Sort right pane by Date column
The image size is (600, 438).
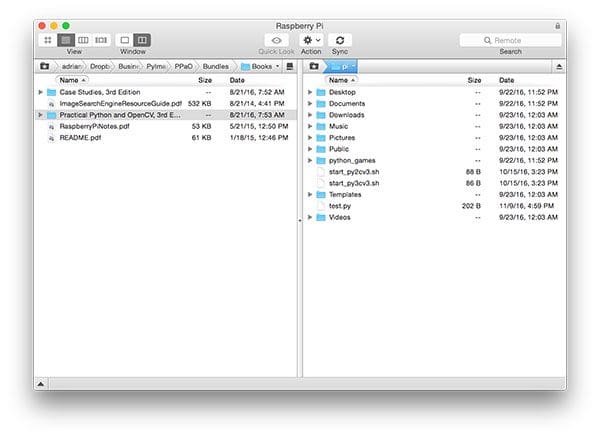[x=506, y=80]
